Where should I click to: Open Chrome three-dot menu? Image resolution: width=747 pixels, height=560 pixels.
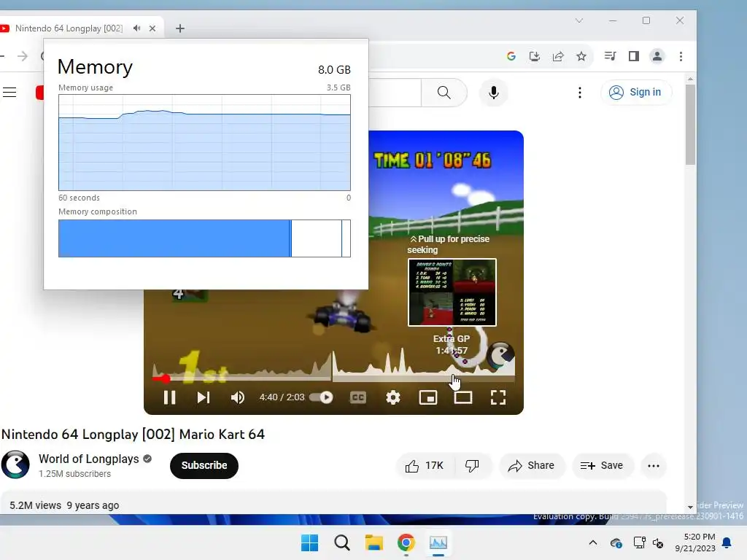681,56
